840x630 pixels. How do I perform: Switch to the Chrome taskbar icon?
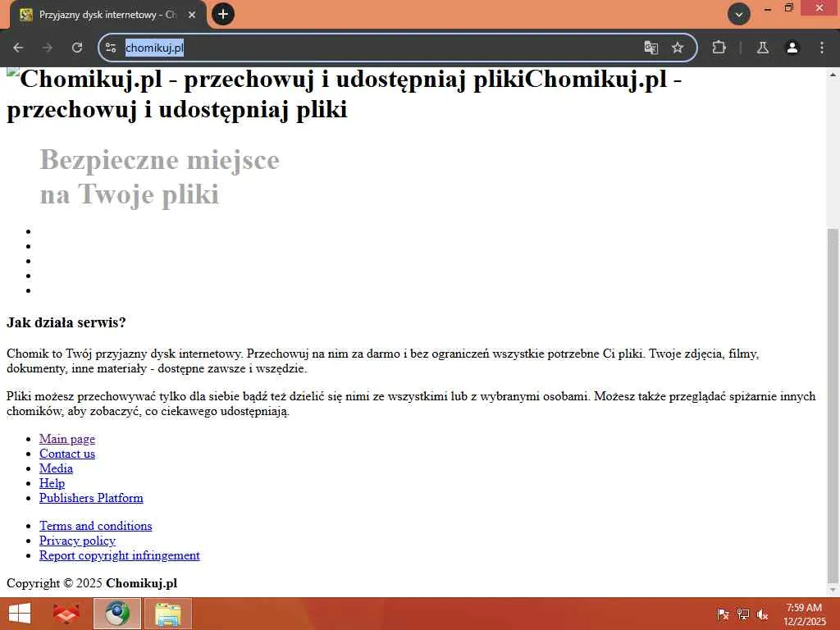point(116,614)
